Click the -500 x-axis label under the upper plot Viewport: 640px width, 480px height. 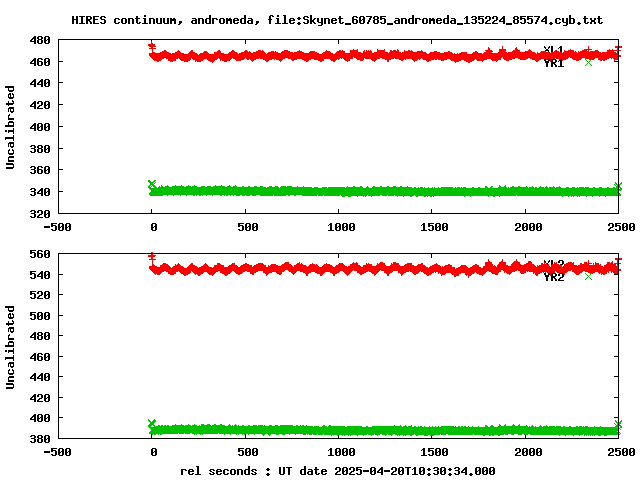tap(57, 227)
